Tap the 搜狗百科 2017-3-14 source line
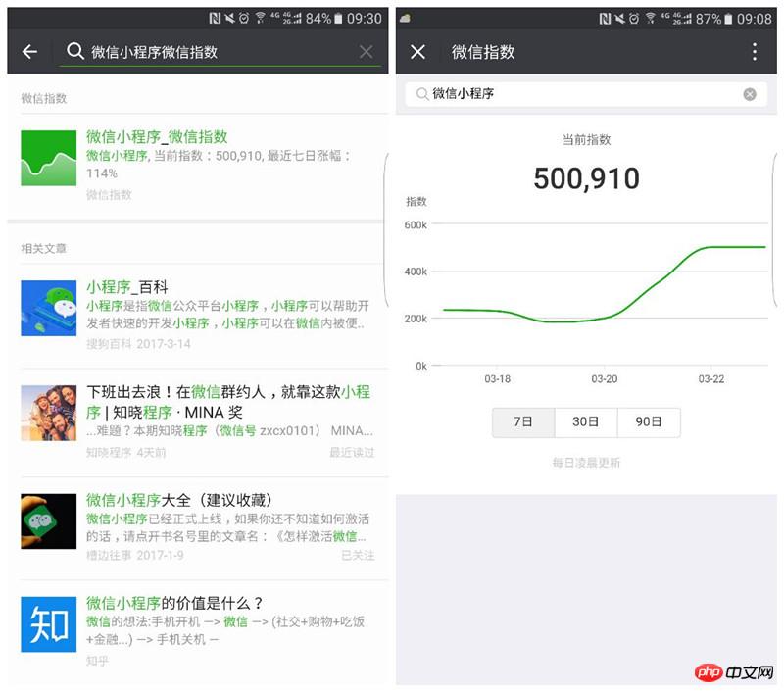Viewport: 784px width, 692px height. 138,344
